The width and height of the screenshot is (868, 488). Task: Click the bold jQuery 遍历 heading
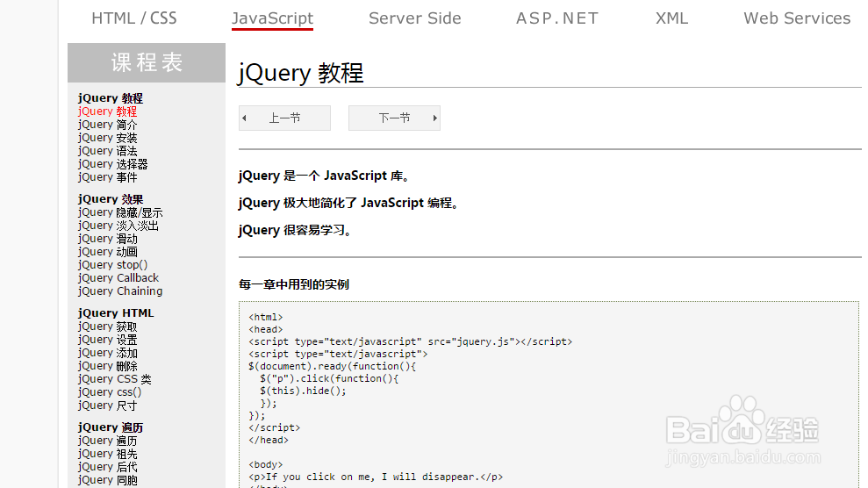pyautogui.click(x=111, y=427)
